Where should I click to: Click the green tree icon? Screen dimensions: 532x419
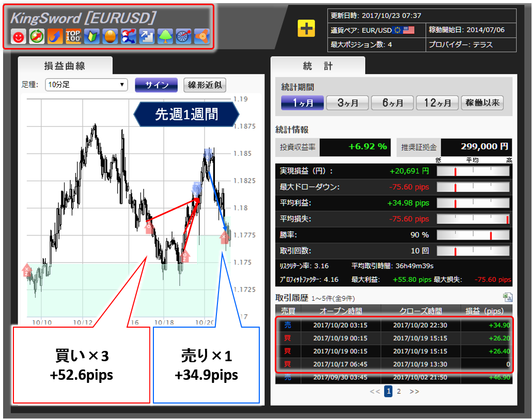tap(165, 37)
